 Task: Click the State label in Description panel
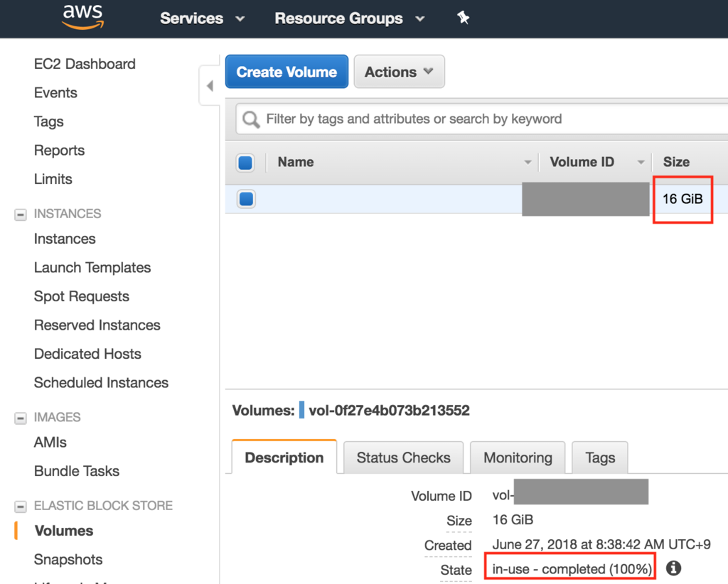[456, 570]
